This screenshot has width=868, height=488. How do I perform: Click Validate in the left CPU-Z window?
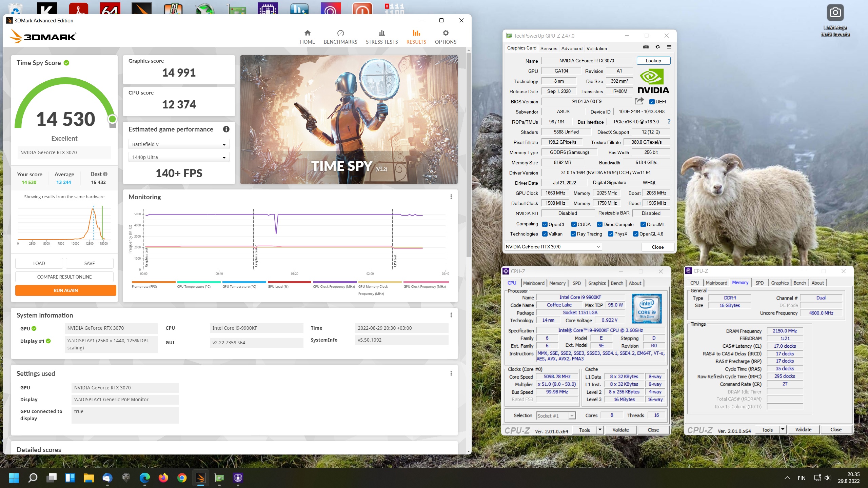pyautogui.click(x=620, y=430)
